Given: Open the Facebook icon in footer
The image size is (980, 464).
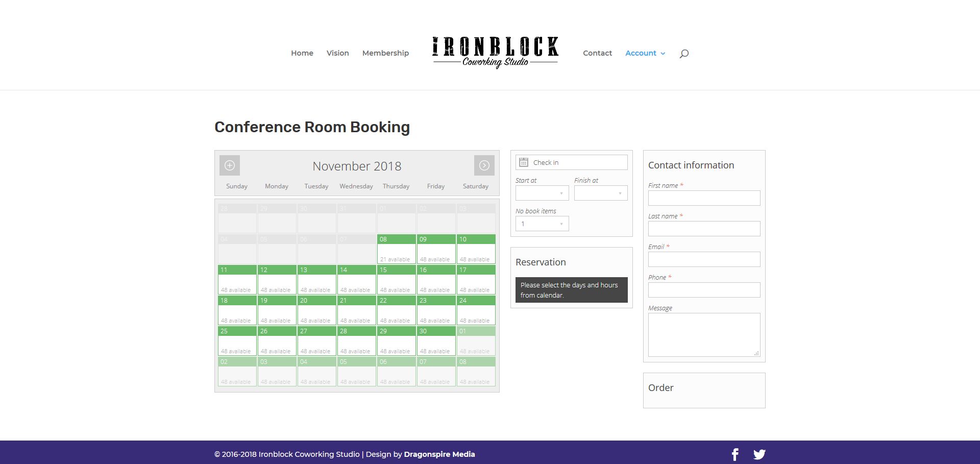Looking at the screenshot, I should point(735,454).
